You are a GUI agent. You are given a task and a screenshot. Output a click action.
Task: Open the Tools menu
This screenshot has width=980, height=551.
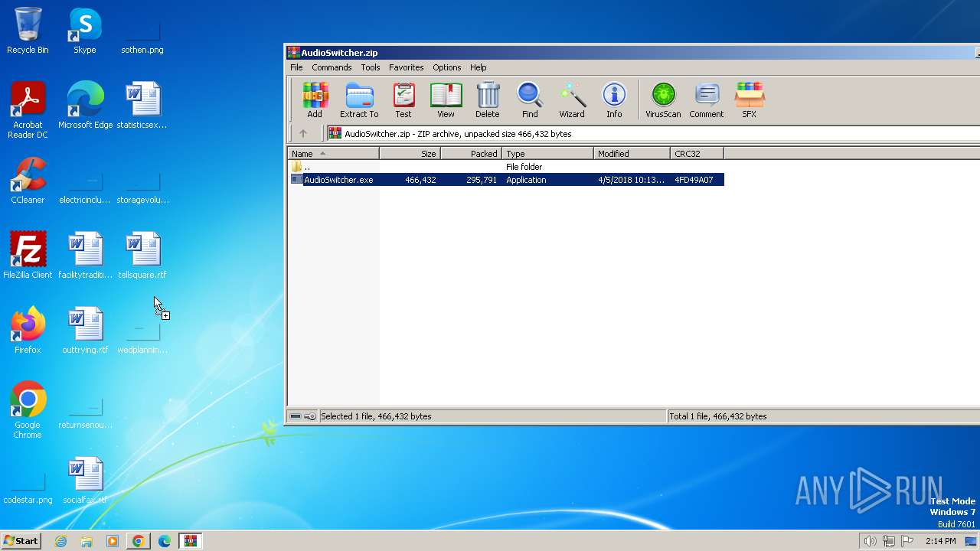[371, 67]
